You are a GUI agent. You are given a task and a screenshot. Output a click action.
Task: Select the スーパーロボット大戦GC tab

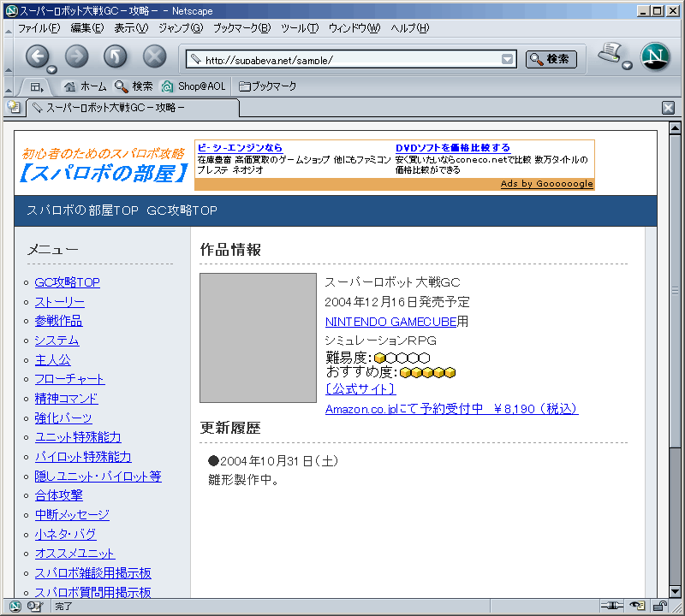[x=134, y=108]
